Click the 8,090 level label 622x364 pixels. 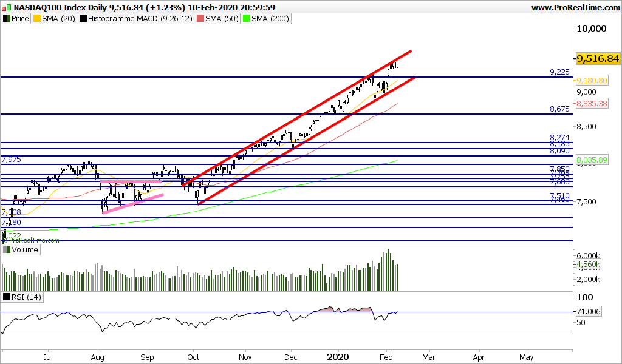[559, 151]
